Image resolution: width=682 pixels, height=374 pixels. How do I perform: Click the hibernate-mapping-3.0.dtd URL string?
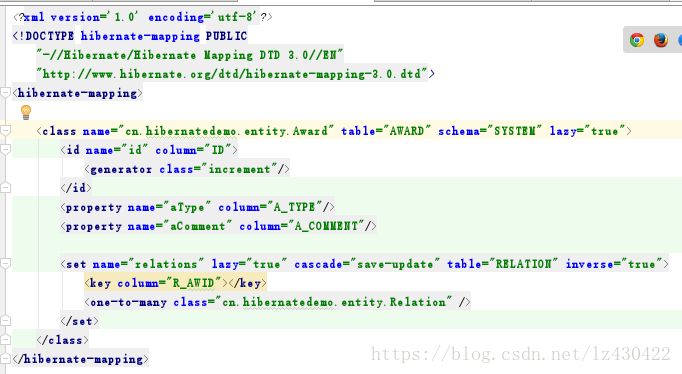click(x=232, y=74)
